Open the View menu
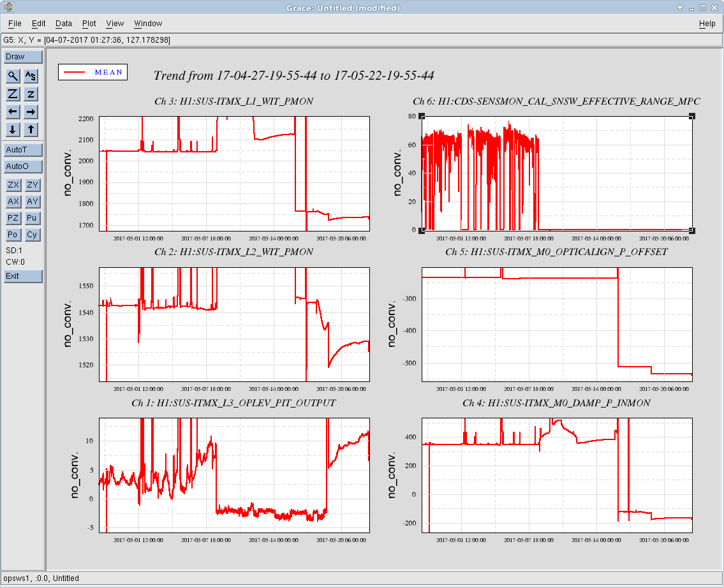 (115, 24)
